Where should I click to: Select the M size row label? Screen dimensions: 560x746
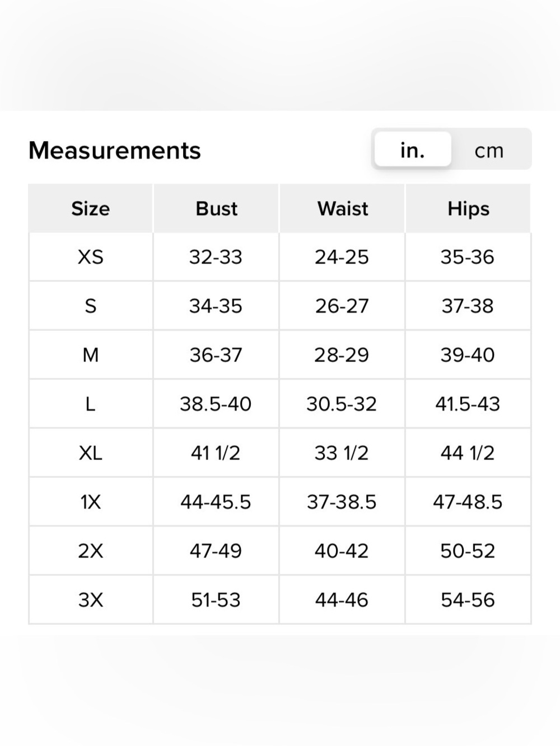click(91, 355)
